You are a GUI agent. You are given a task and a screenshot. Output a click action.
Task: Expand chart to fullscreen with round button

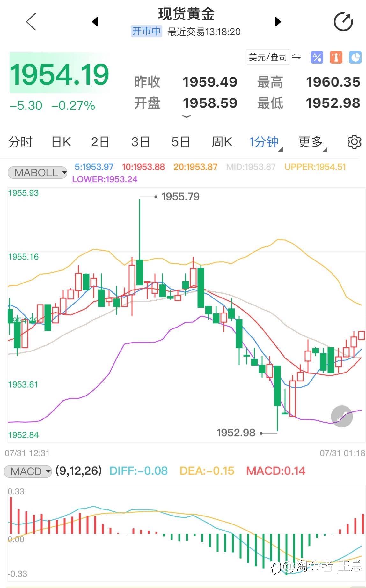coord(342,416)
